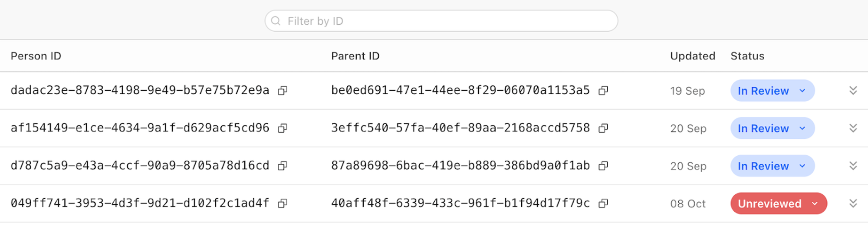Click the Filter by ID search field
Image resolution: width=868 pixels, height=226 pixels.
point(447,21)
